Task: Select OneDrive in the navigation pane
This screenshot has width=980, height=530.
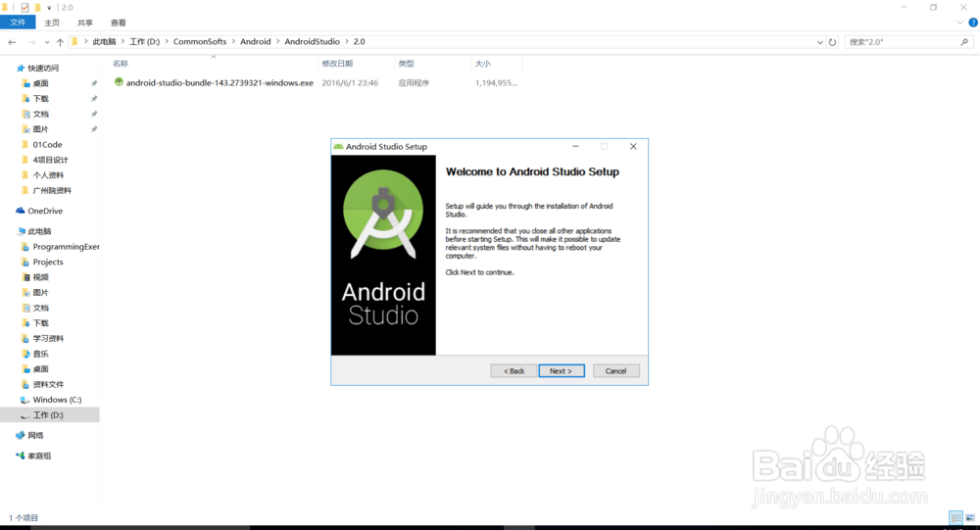Action: pyautogui.click(x=45, y=212)
